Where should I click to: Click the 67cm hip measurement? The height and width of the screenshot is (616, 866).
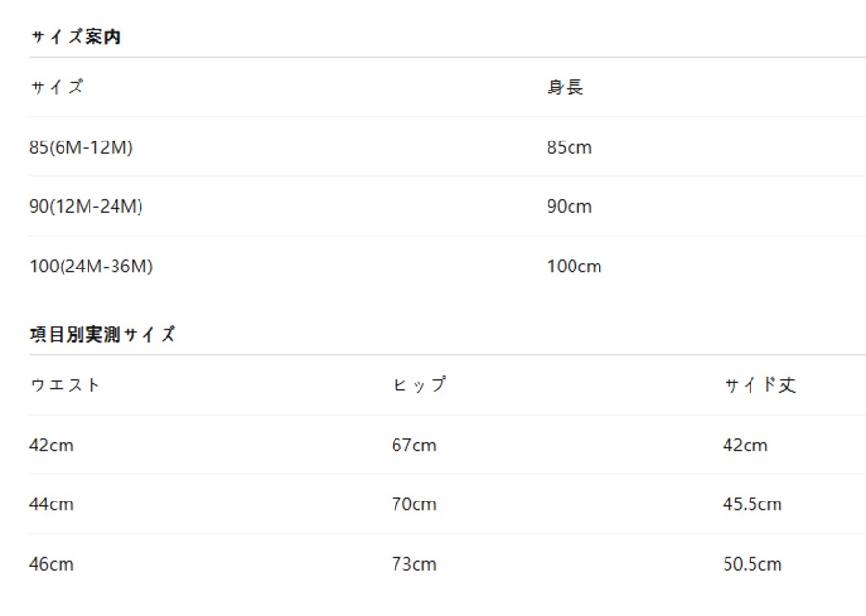point(414,445)
